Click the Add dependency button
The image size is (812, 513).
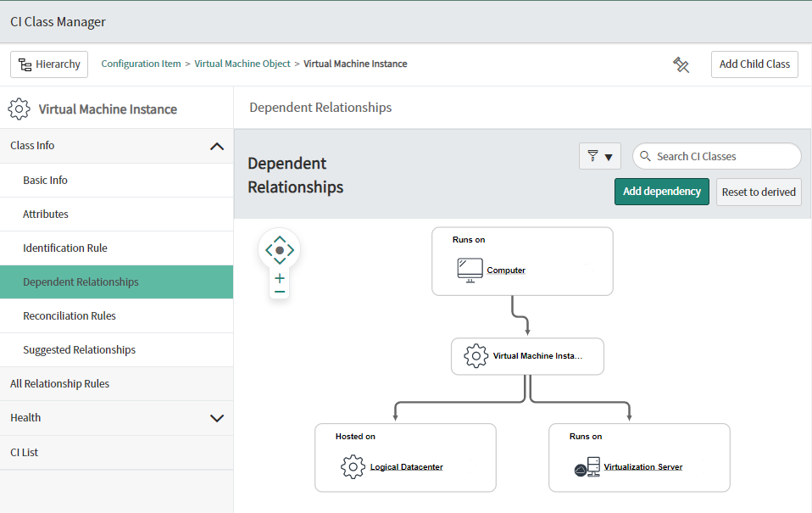(661, 192)
